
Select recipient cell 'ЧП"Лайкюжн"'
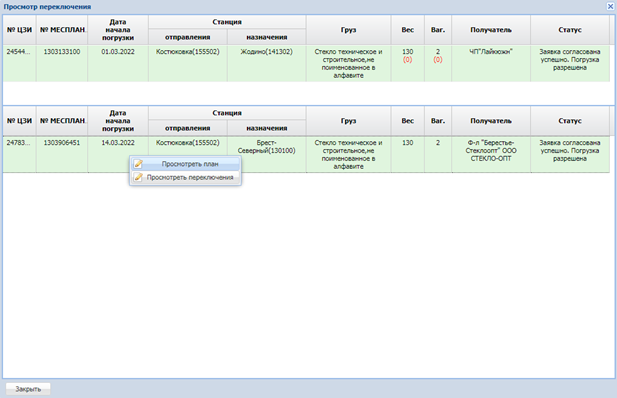point(491,63)
